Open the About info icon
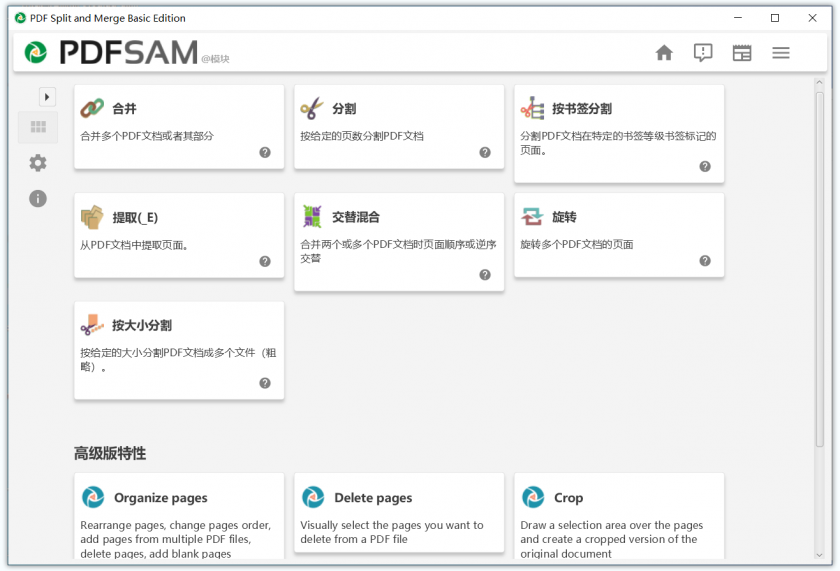 click(x=38, y=198)
